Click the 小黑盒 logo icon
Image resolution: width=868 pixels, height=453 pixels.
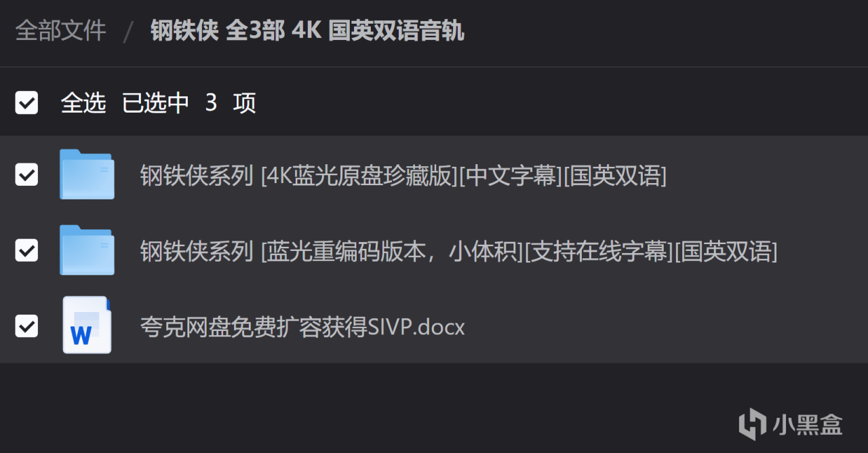pyautogui.click(x=752, y=425)
